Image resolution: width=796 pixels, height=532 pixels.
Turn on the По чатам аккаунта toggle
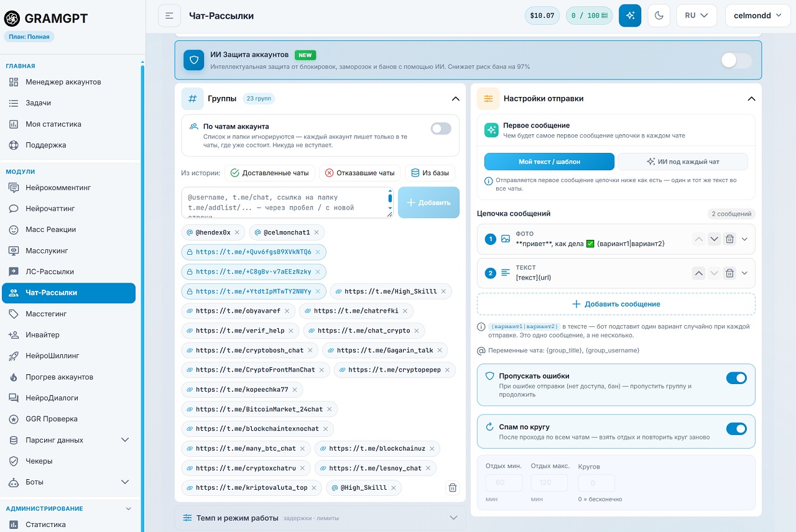click(x=441, y=129)
